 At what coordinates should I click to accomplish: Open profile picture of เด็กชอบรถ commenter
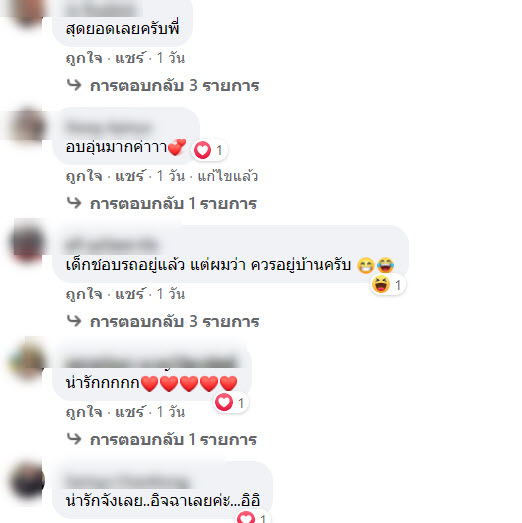(27, 241)
